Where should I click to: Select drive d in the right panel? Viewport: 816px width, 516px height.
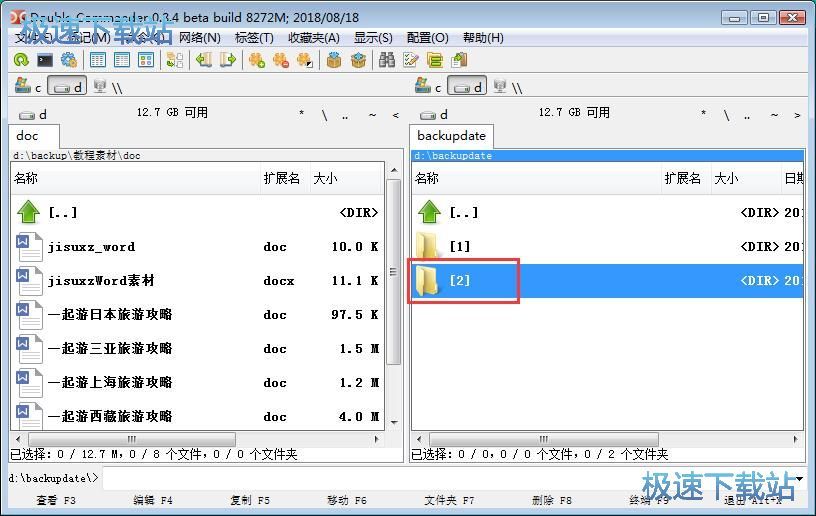click(468, 87)
